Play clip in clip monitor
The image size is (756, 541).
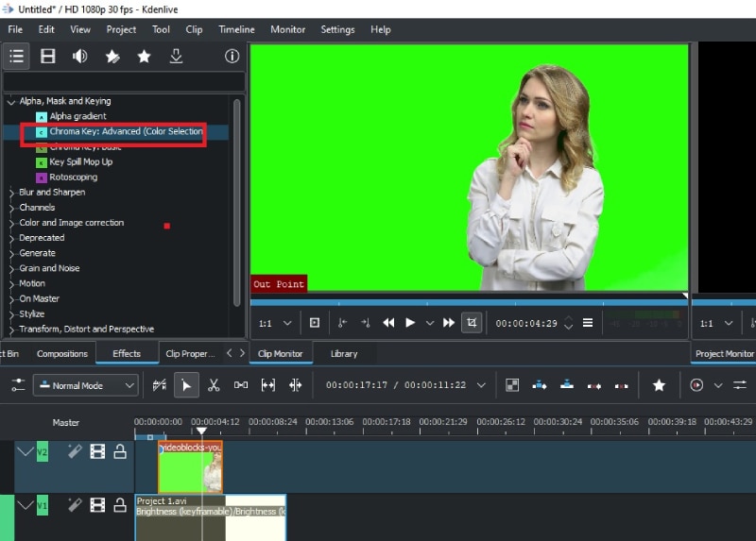[x=410, y=323]
